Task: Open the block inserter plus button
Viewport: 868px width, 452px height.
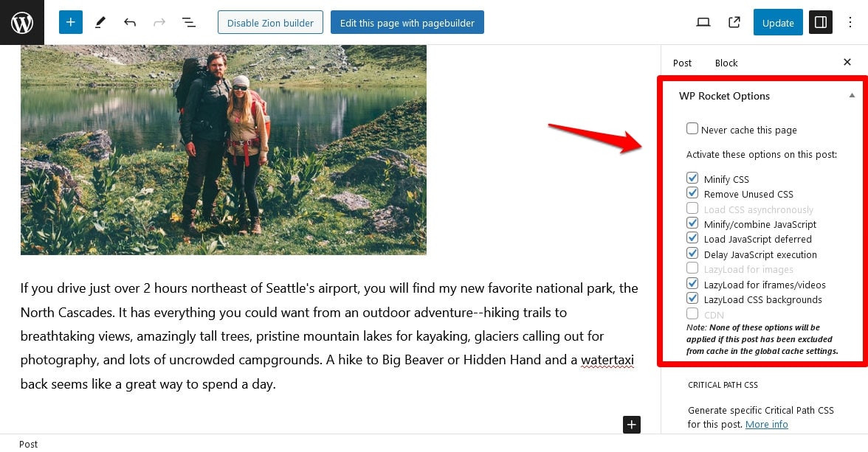Action: [x=70, y=22]
